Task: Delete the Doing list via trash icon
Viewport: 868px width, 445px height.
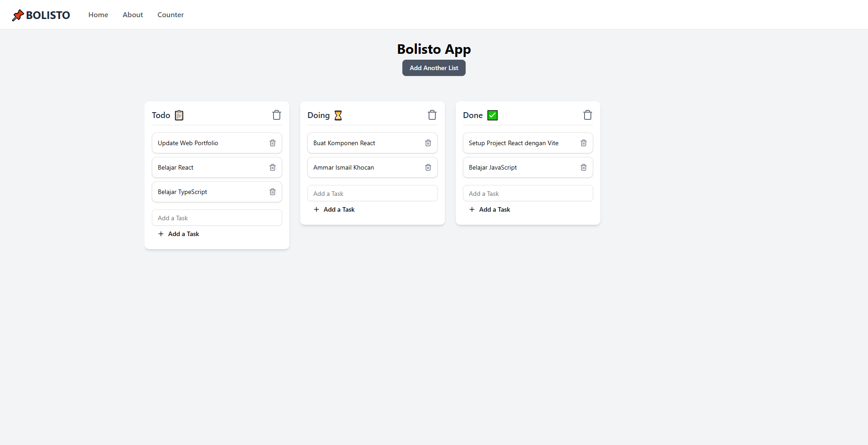Action: (x=432, y=115)
